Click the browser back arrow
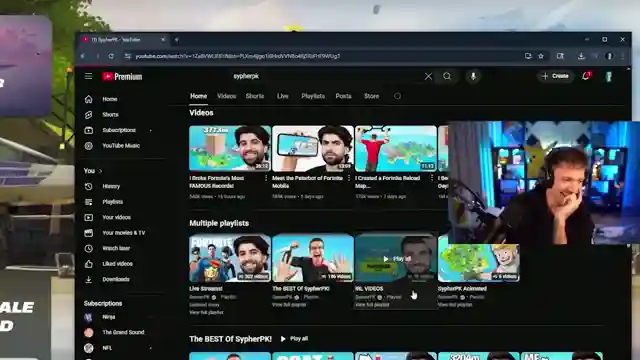640x360 pixels. coord(83,56)
